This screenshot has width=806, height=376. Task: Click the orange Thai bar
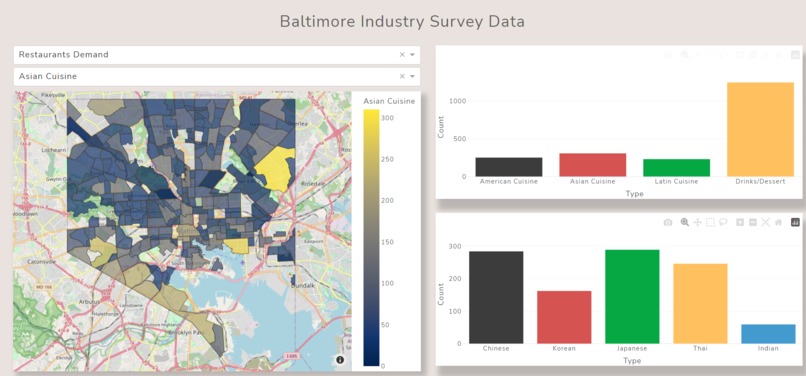point(700,303)
